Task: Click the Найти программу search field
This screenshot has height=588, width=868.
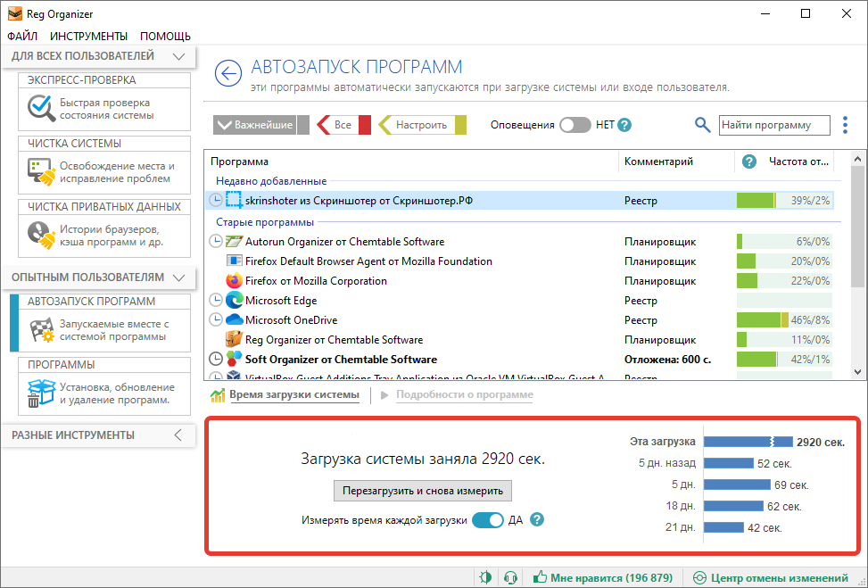Action: 773,126
